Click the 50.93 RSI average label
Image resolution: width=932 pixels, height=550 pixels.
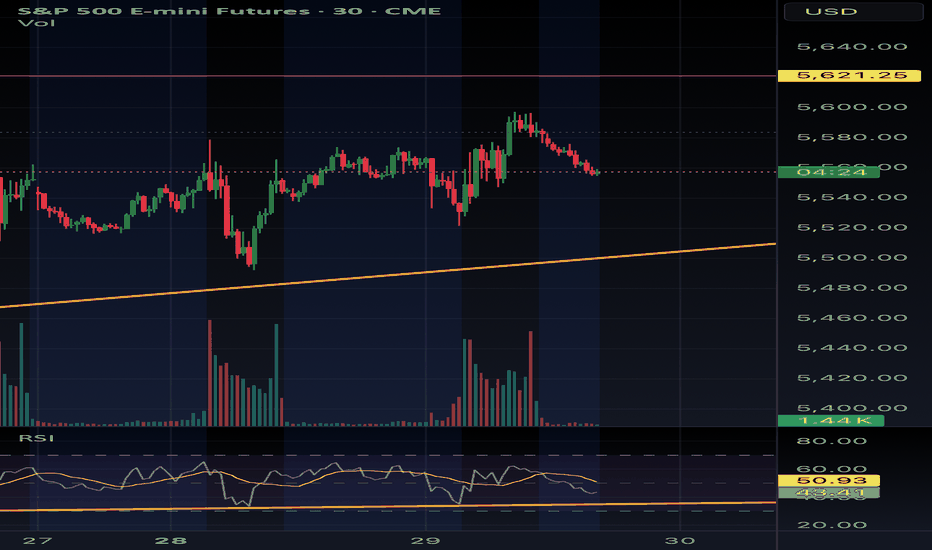[x=829, y=480]
